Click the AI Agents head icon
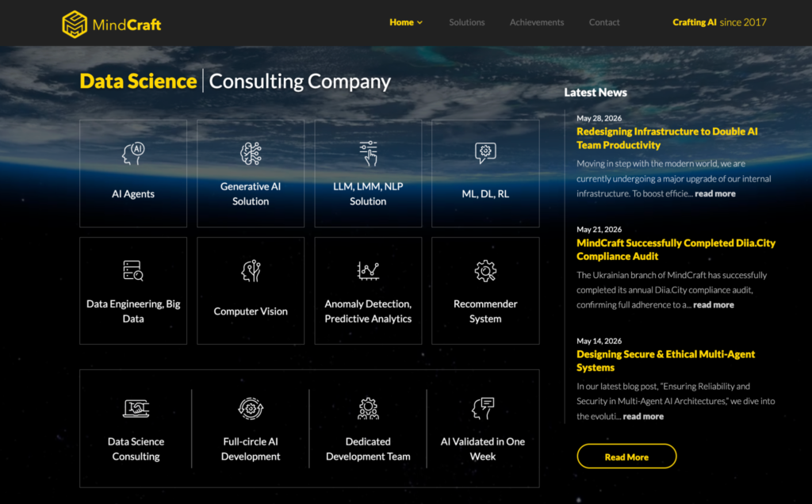 tap(133, 154)
